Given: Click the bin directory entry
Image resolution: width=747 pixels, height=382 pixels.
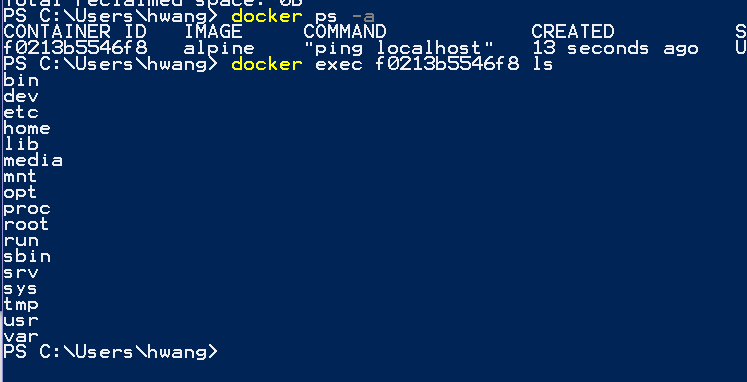Looking at the screenshot, I should click(x=21, y=80).
